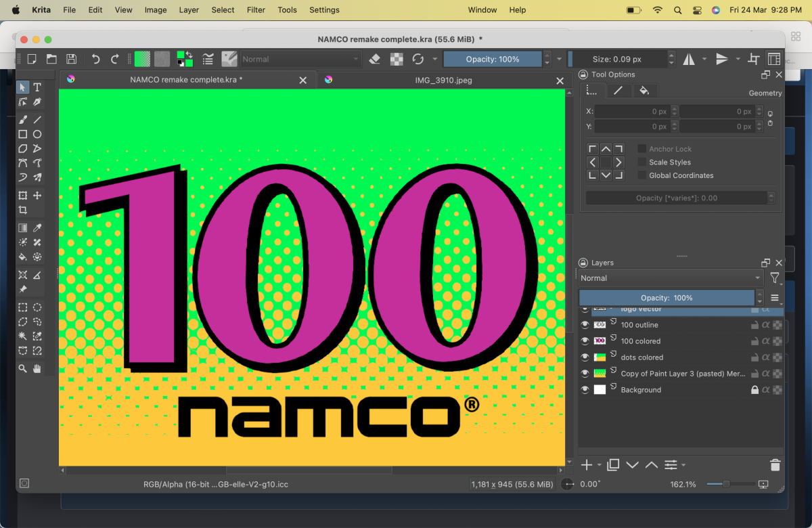The width and height of the screenshot is (812, 528).
Task: Select the Rectangular Selection tool
Action: [x=23, y=307]
